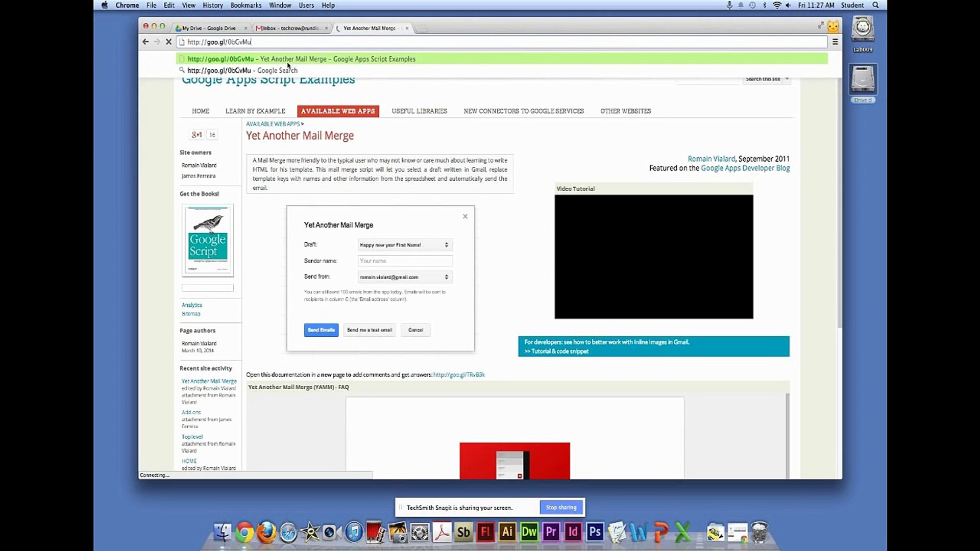
Task: Launch Adobe SpeedGrade Sb icon
Action: 463,533
